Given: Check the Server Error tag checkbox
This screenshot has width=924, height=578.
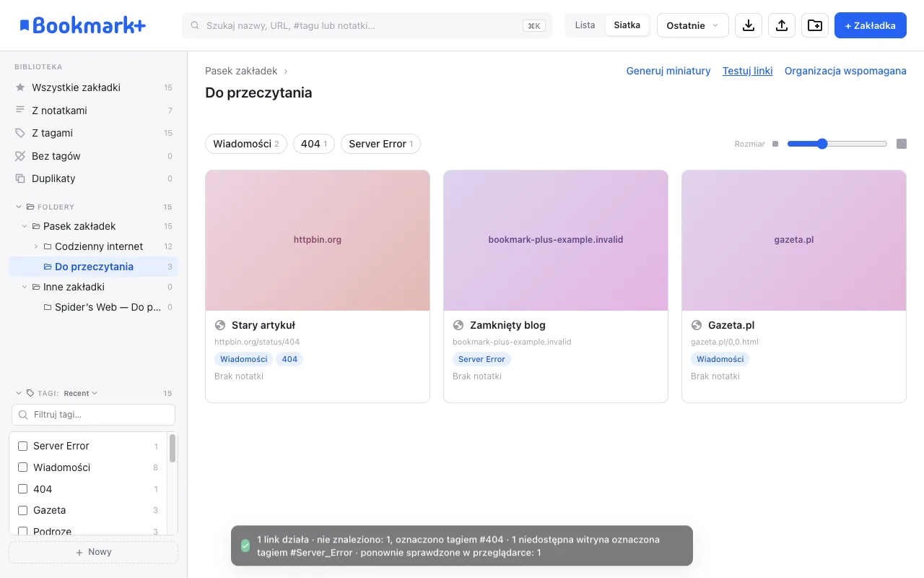Looking at the screenshot, I should pos(22,446).
